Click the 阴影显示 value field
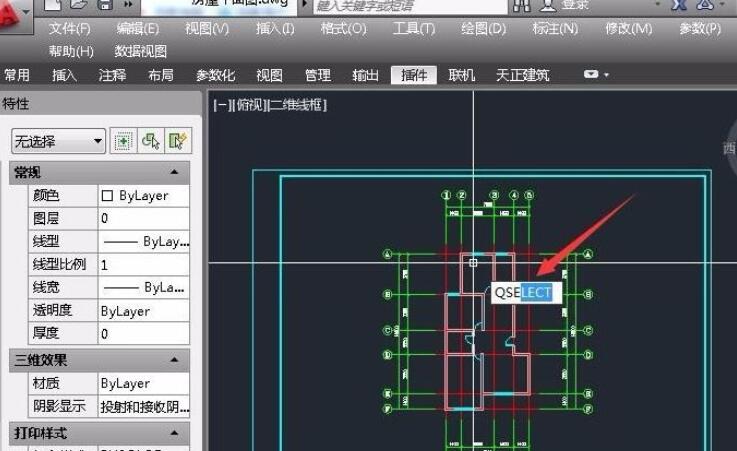Screen dimensions: 737x451 [x=143, y=406]
